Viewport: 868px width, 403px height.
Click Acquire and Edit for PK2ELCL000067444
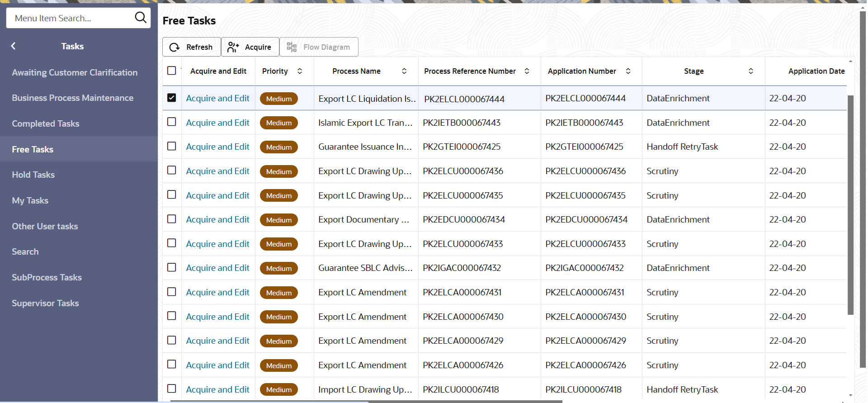(217, 98)
